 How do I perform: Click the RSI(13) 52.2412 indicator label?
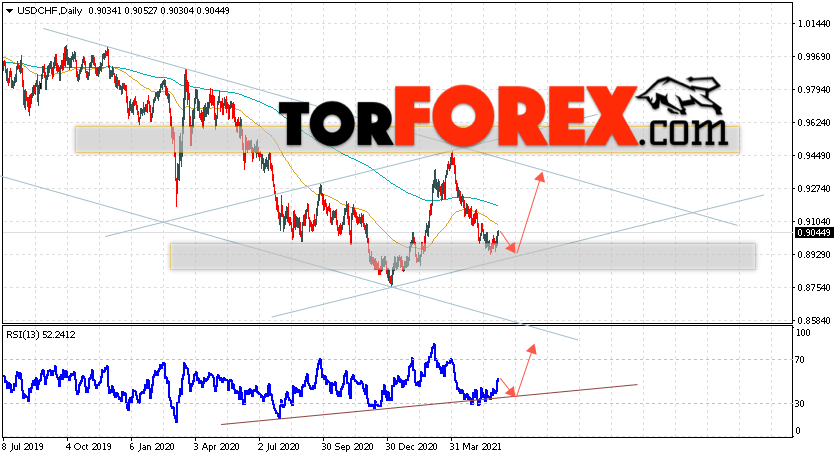(x=41, y=335)
